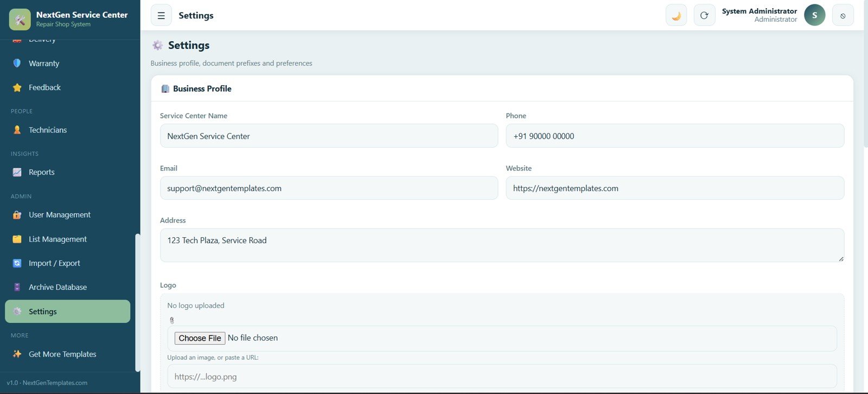Open Archive Database menu item
The width and height of the screenshot is (868, 394).
click(67, 287)
